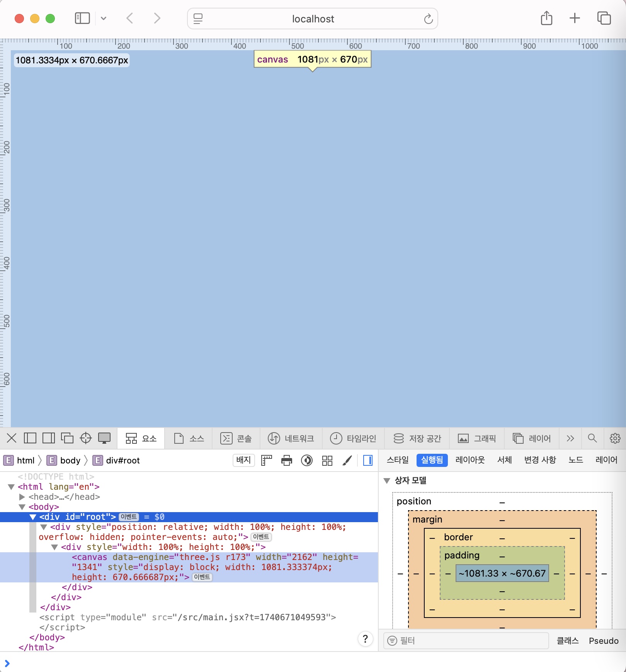
Task: Switch to the 레이아웃 (Layout) sidebar tab
Action: pyautogui.click(x=470, y=460)
